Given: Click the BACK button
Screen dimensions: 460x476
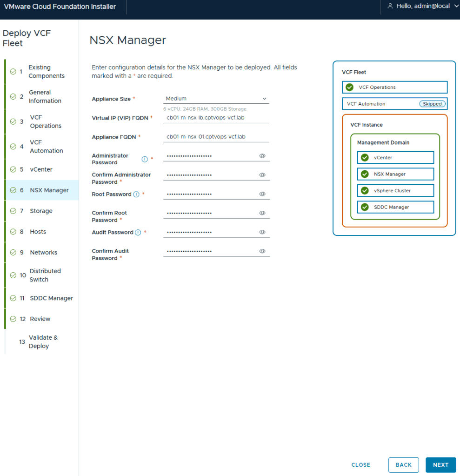Looking at the screenshot, I should 403,465.
